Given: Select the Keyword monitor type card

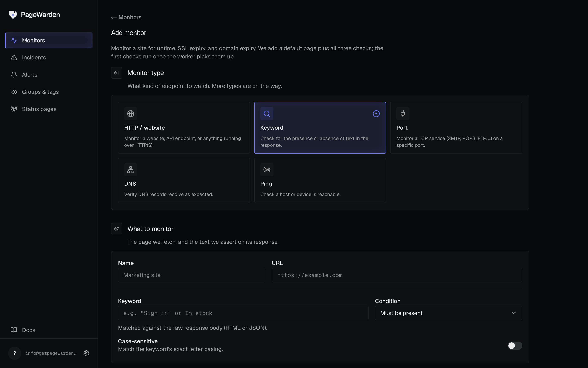Looking at the screenshot, I should (x=320, y=128).
